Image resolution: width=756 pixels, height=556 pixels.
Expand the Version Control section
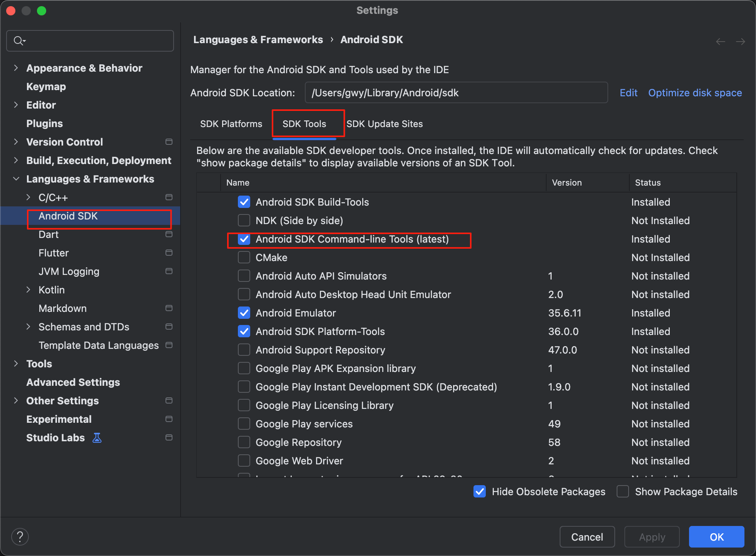(x=16, y=142)
